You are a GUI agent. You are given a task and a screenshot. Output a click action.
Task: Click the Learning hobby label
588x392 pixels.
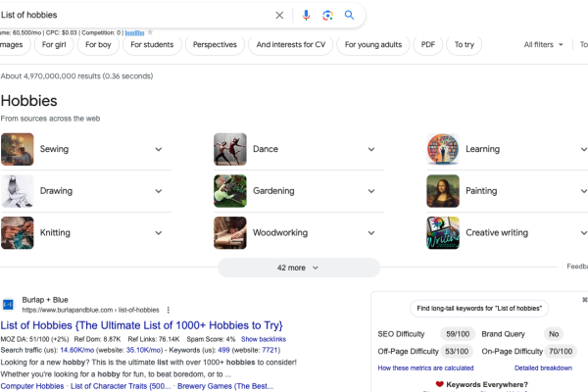482,149
